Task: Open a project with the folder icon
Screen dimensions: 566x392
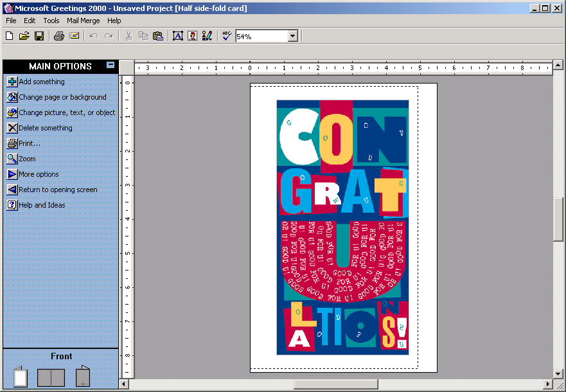Action: click(x=24, y=36)
